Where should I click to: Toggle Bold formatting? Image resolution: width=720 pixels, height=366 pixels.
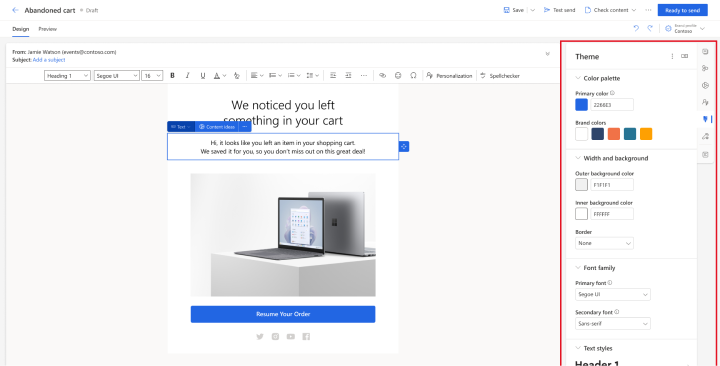(173, 76)
